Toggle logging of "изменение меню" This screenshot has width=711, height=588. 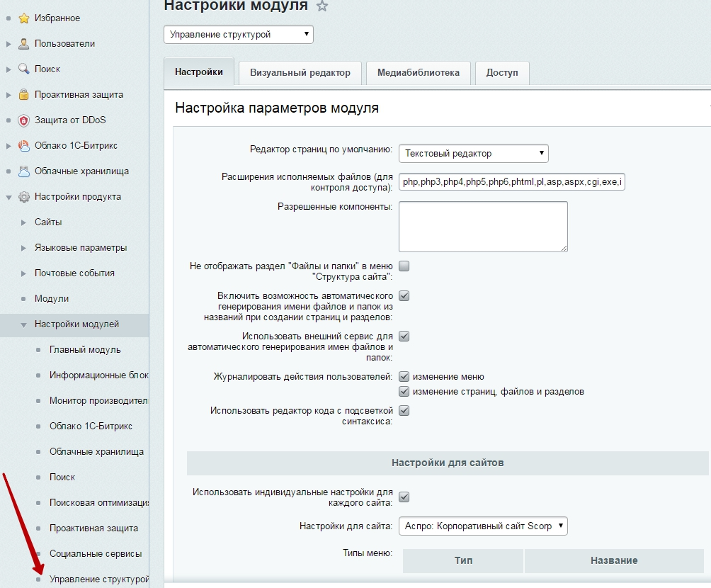[x=404, y=377]
